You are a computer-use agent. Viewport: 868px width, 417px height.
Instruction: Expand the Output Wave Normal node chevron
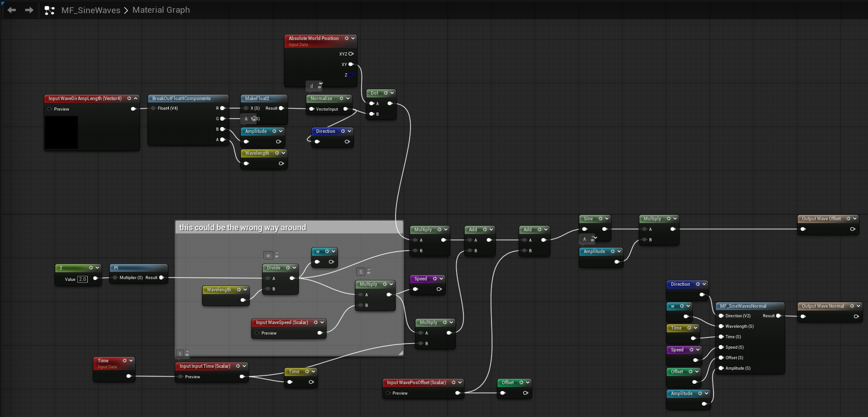tap(858, 306)
